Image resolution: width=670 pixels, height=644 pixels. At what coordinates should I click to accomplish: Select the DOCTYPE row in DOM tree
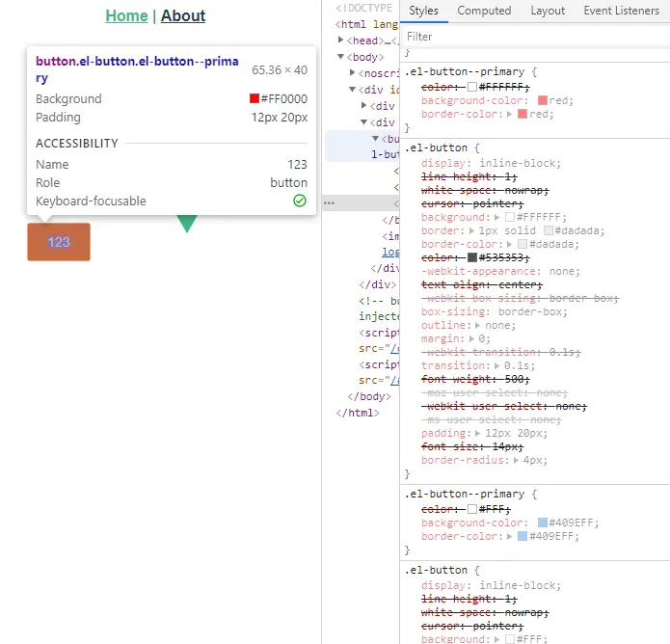tap(364, 8)
